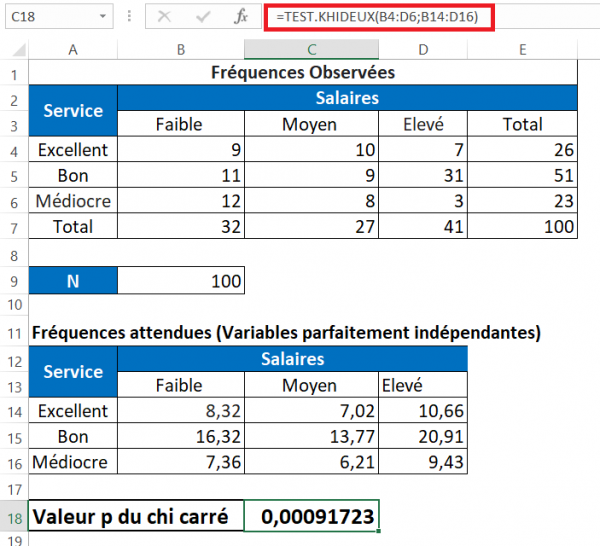Screen dimensions: 600x546
Task: Select the Fréquences Observées title cell
Action: (303, 73)
